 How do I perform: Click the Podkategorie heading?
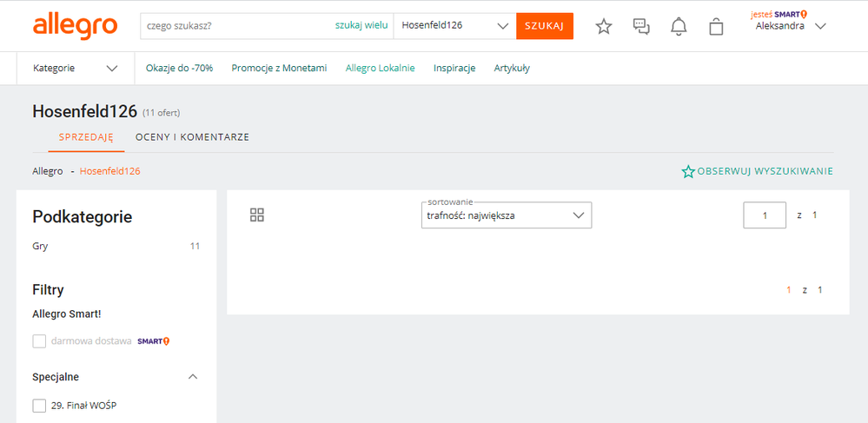coord(83,217)
